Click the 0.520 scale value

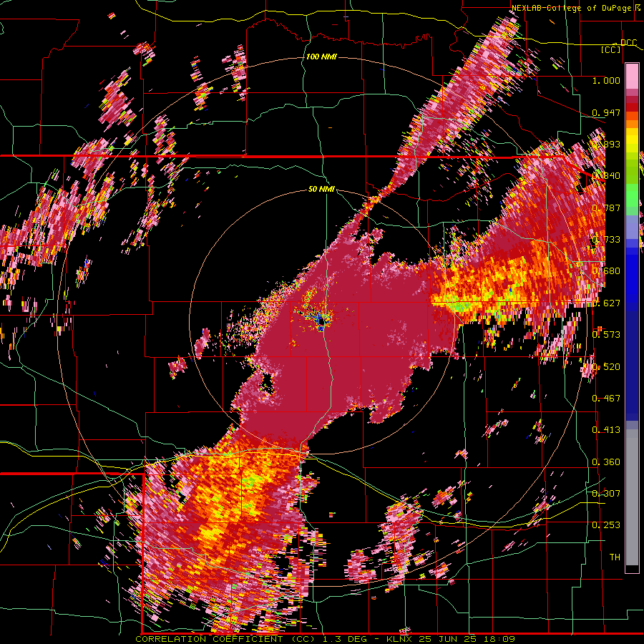(606, 366)
